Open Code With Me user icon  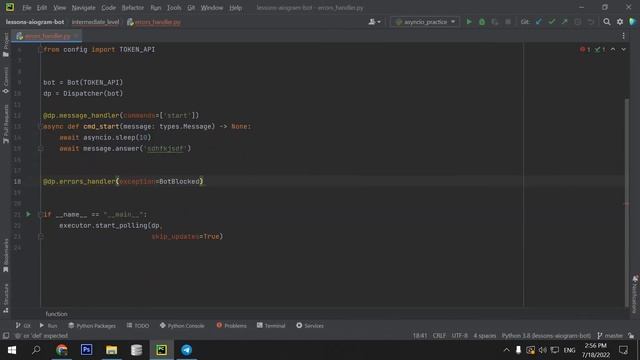point(374,22)
